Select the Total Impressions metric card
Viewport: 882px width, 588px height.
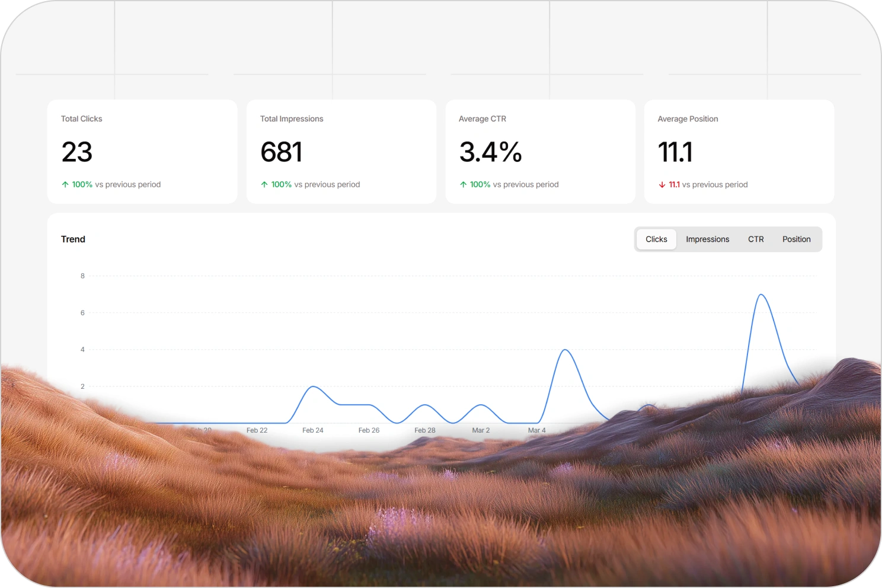[x=341, y=151]
